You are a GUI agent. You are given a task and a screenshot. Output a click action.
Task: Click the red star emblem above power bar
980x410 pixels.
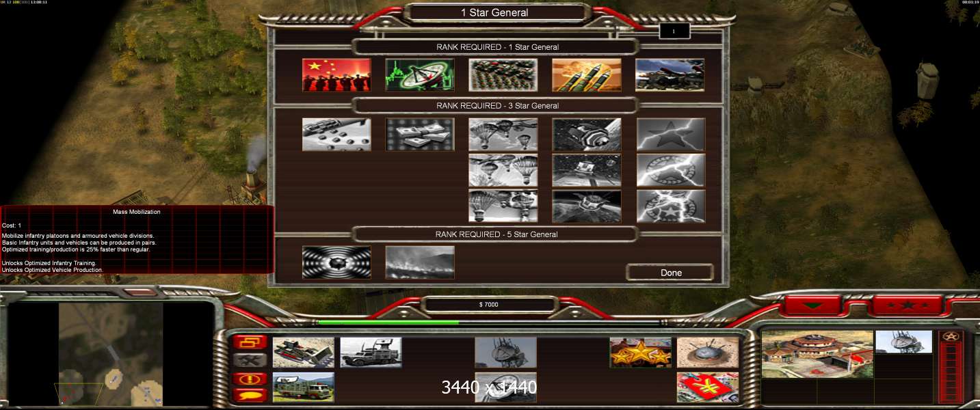tap(951, 336)
